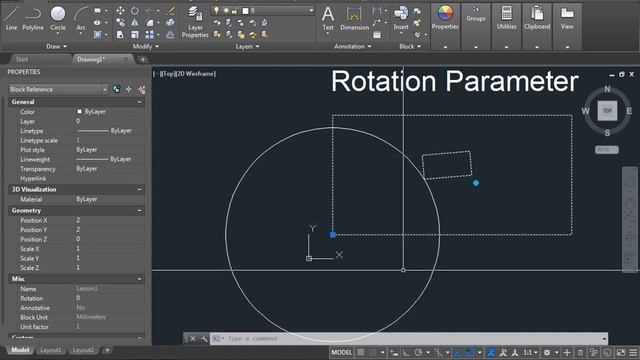Expand the Annotation panel
The image size is (640, 360).
pyautogui.click(x=353, y=46)
